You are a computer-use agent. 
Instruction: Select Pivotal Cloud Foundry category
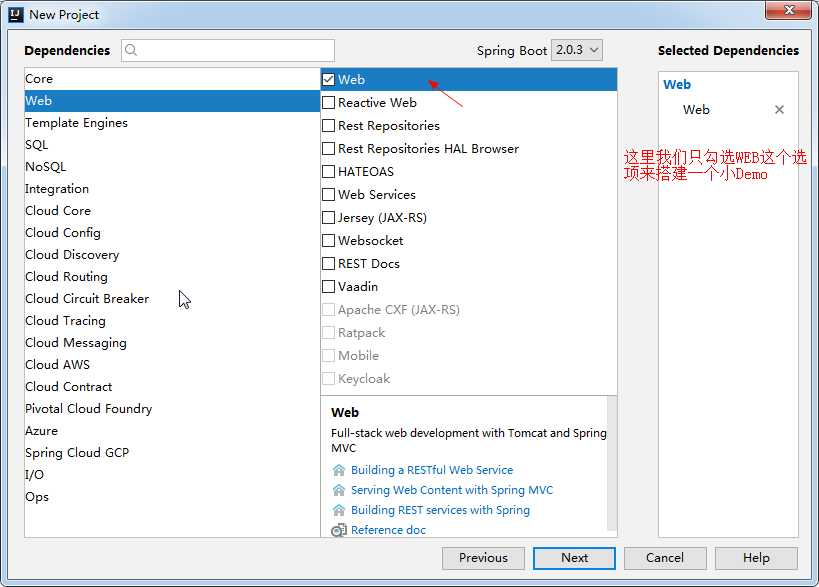click(x=172, y=408)
